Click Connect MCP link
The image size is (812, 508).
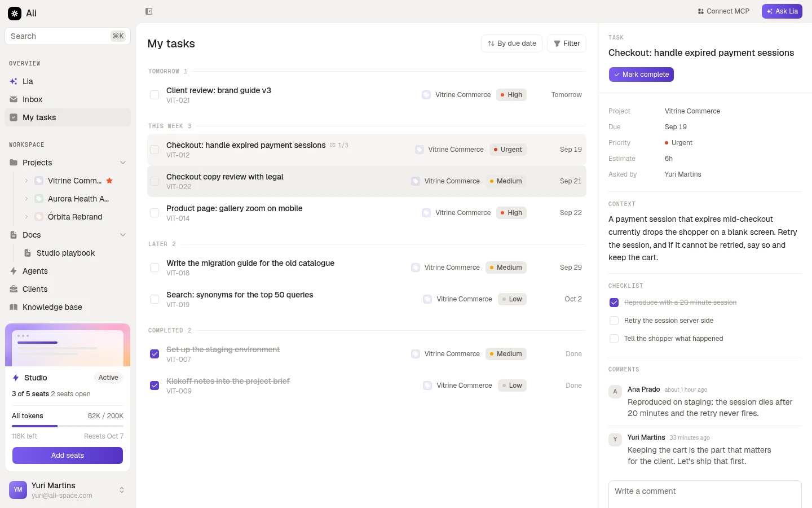(723, 11)
